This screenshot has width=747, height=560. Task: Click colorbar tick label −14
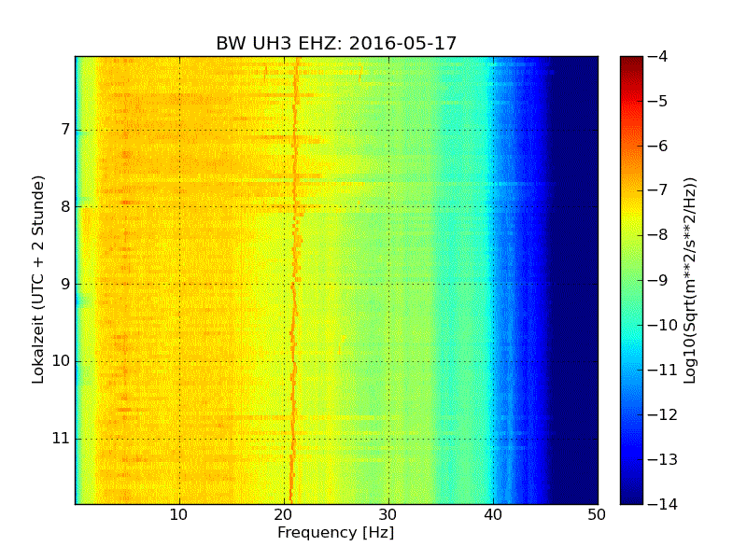tap(663, 504)
